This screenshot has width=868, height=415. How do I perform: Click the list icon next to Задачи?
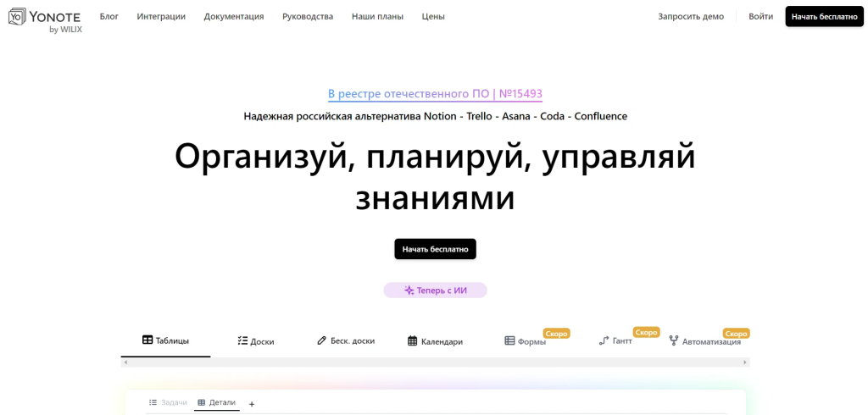(153, 403)
